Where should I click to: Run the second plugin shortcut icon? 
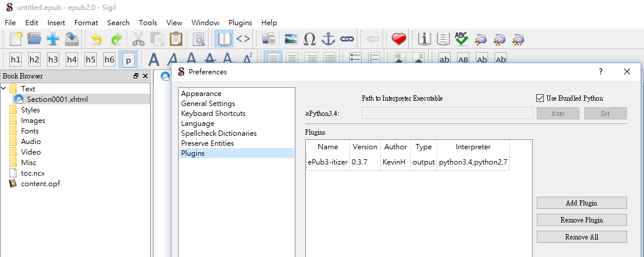(499, 39)
